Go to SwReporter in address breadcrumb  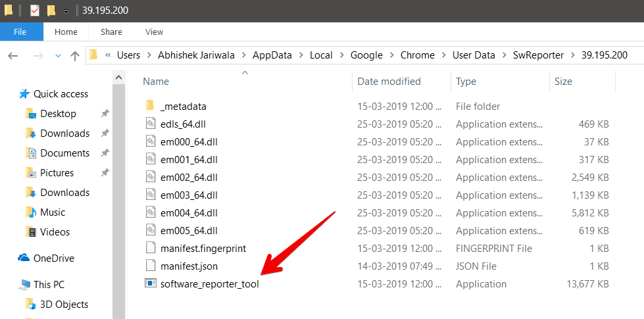click(538, 55)
